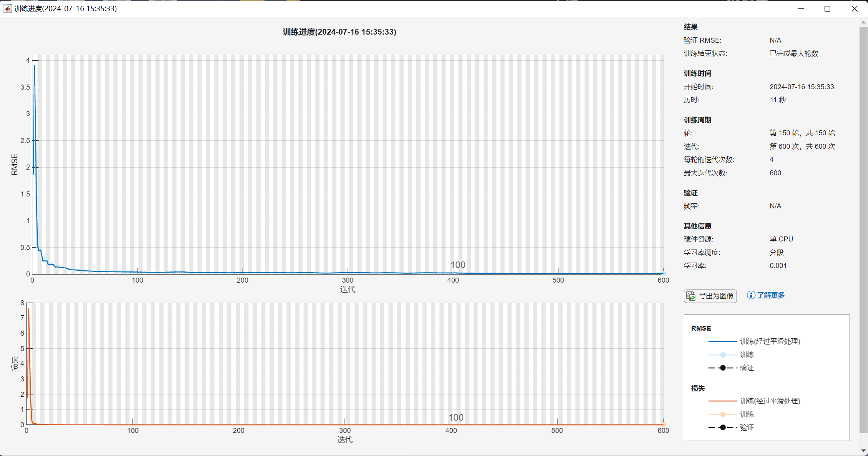This screenshot has height=456, width=868.
Task: Click the orange smoothed-training line in 损失 legend
Action: 722,401
